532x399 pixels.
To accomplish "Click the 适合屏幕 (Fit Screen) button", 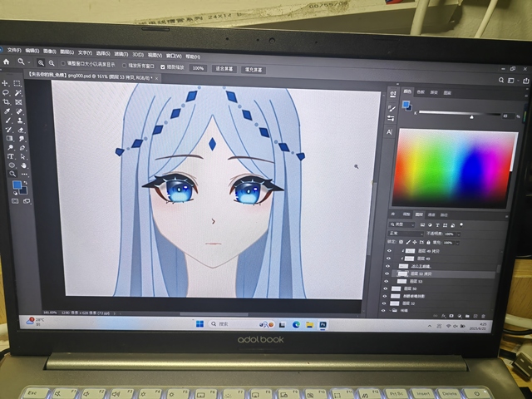I will [x=223, y=69].
